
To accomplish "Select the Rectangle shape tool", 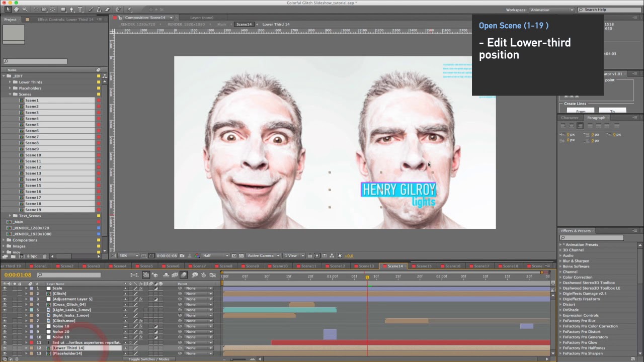I will (63, 10).
